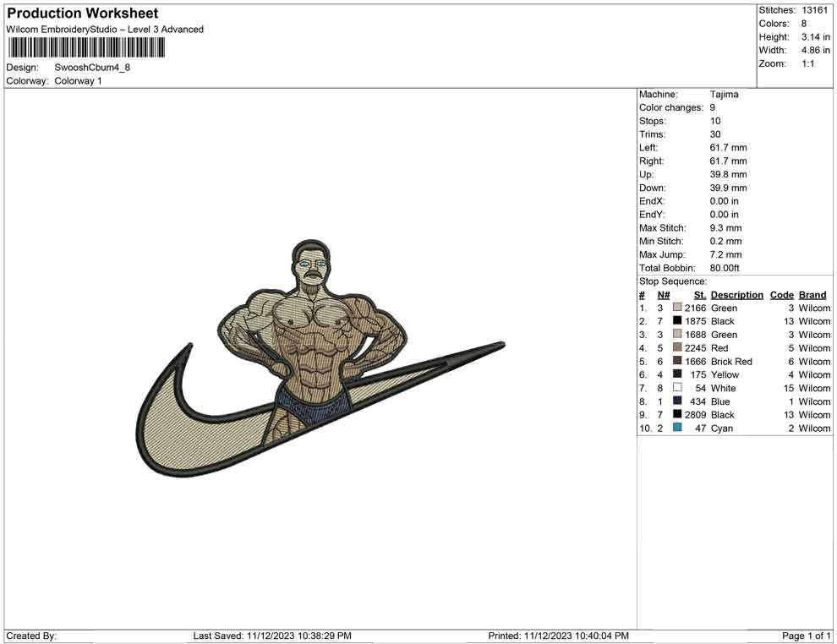837x644 pixels.
Task: Click the Brick Red swatch in stop 5
Action: tap(677, 361)
